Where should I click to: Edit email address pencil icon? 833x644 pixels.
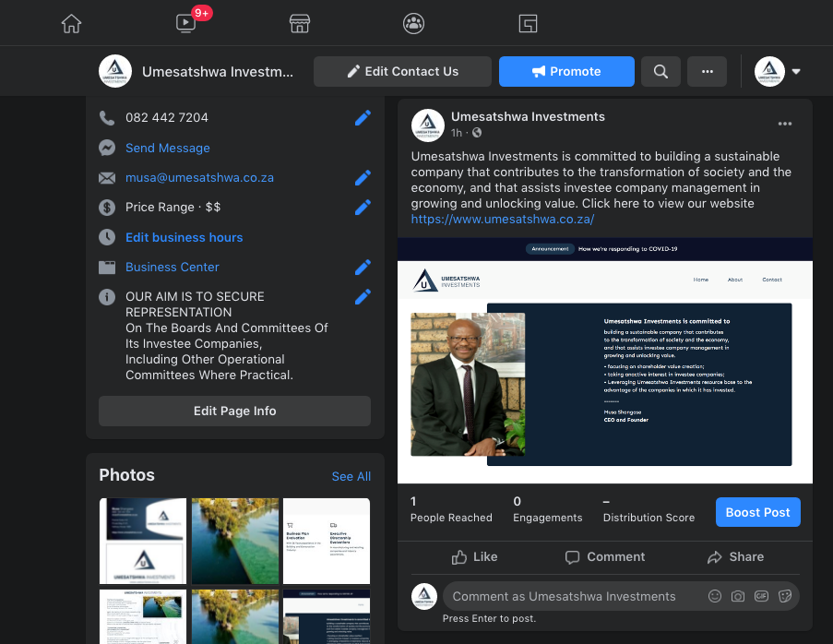[363, 178]
